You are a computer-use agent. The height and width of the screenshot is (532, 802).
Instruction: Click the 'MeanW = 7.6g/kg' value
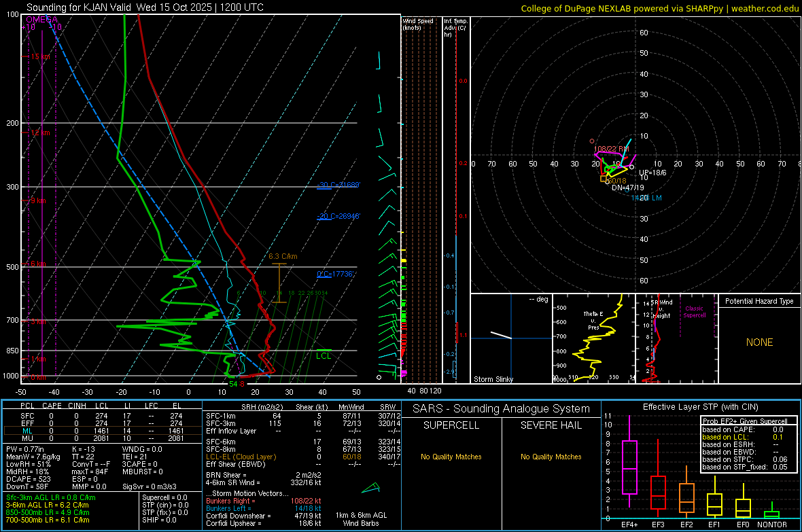[33, 457]
